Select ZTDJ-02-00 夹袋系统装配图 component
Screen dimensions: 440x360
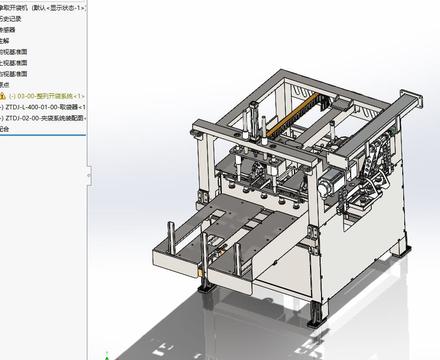coord(43,118)
